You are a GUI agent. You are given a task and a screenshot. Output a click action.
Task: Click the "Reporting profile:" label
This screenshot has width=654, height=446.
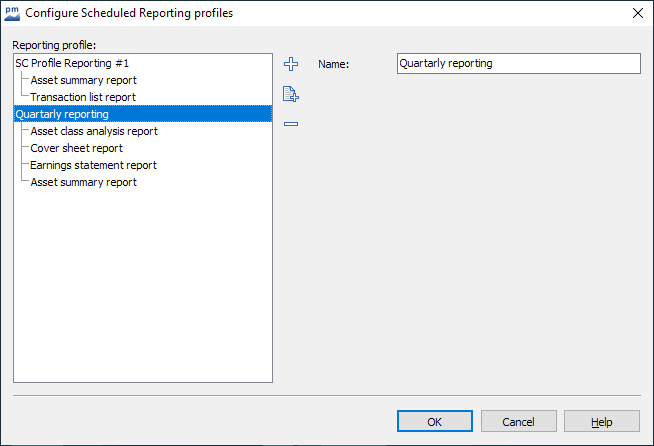[x=54, y=45]
